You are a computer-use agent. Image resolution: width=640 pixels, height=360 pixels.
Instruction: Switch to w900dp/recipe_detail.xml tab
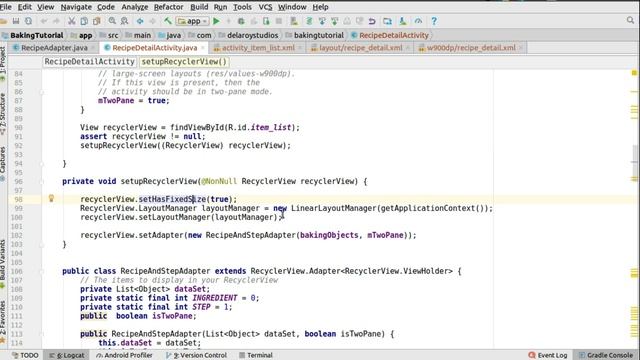[471, 48]
